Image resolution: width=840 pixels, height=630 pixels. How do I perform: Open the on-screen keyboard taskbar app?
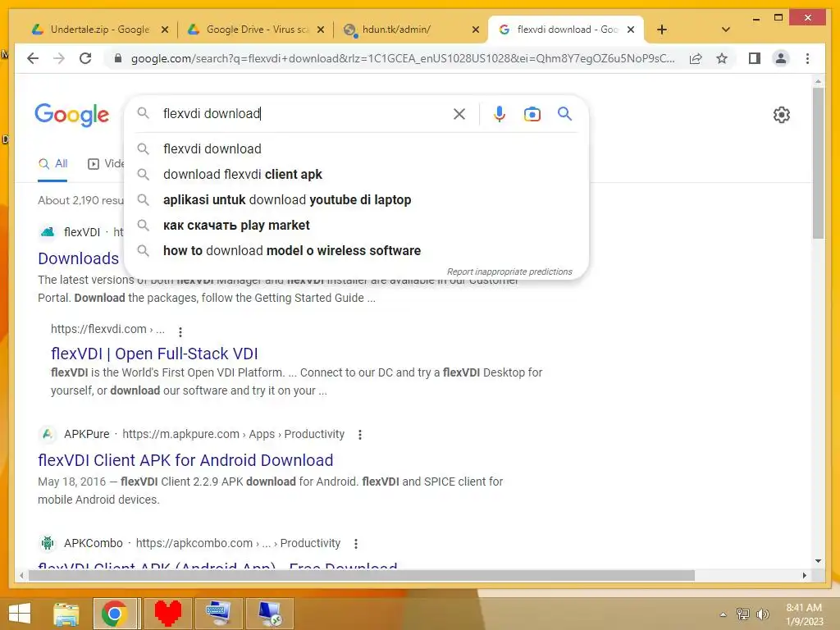tap(218, 614)
